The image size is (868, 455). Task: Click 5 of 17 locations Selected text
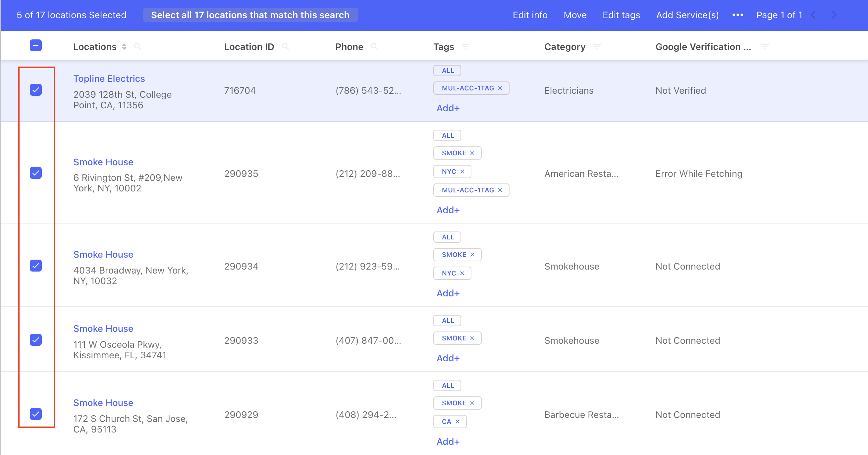tap(72, 15)
